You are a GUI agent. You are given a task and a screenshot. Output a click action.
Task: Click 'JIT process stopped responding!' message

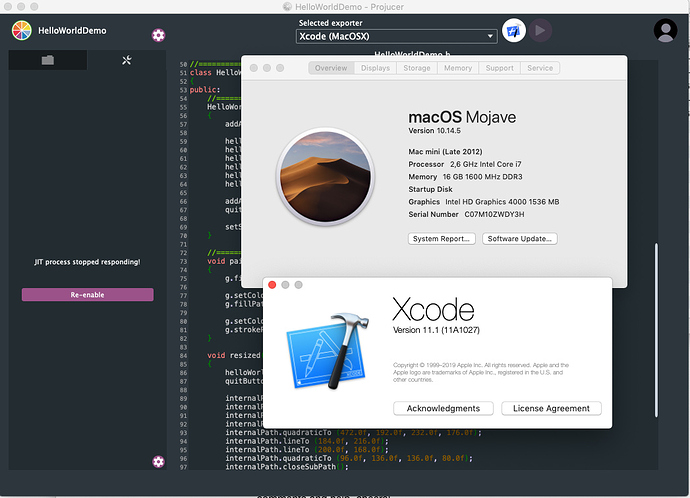pos(87,262)
